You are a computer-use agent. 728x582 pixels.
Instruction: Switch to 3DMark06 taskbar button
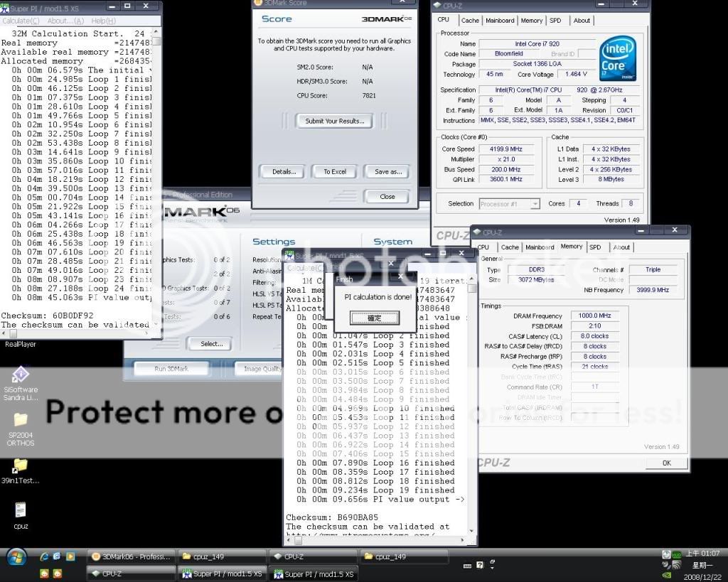click(x=132, y=556)
